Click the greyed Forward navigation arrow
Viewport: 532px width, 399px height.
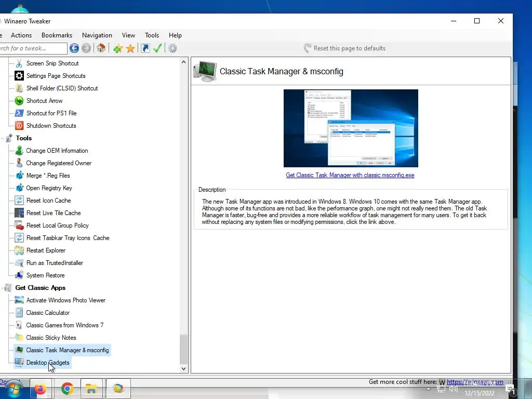pyautogui.click(x=86, y=48)
